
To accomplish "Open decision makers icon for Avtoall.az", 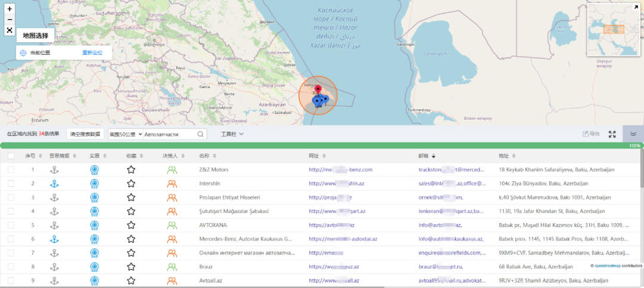I will (172, 281).
